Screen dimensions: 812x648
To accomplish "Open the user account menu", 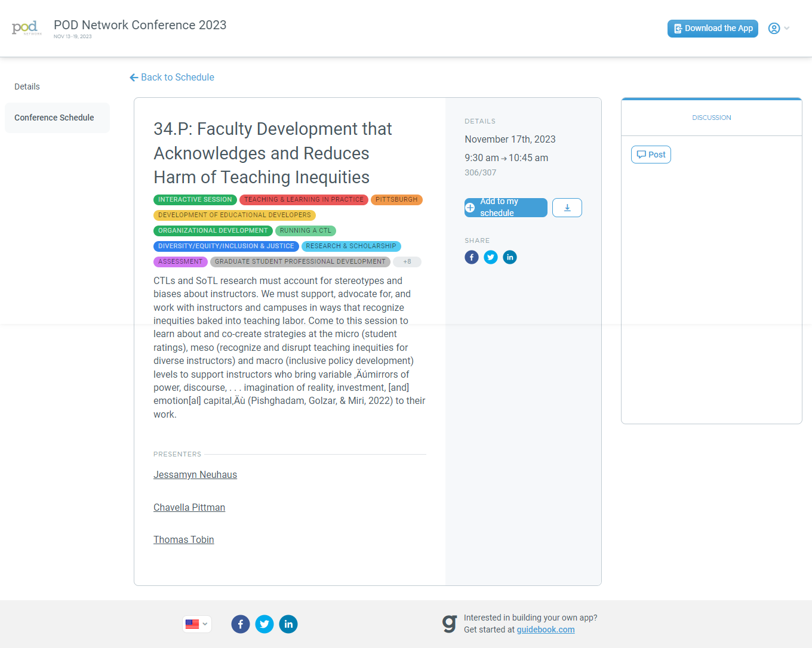I will coord(778,28).
